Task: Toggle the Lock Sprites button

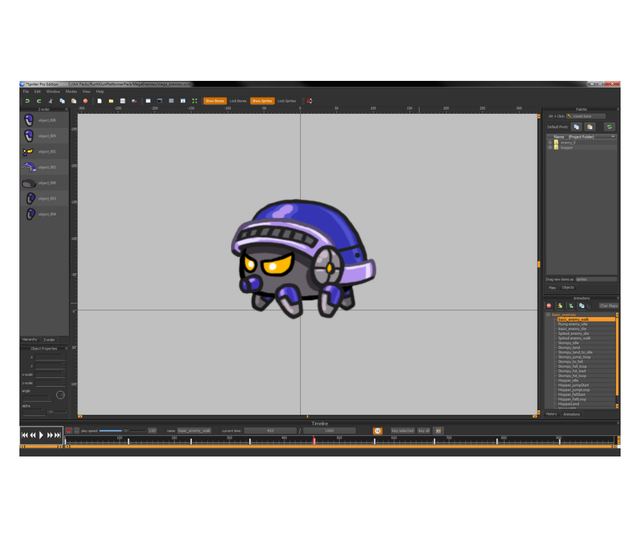Action: 287,101
